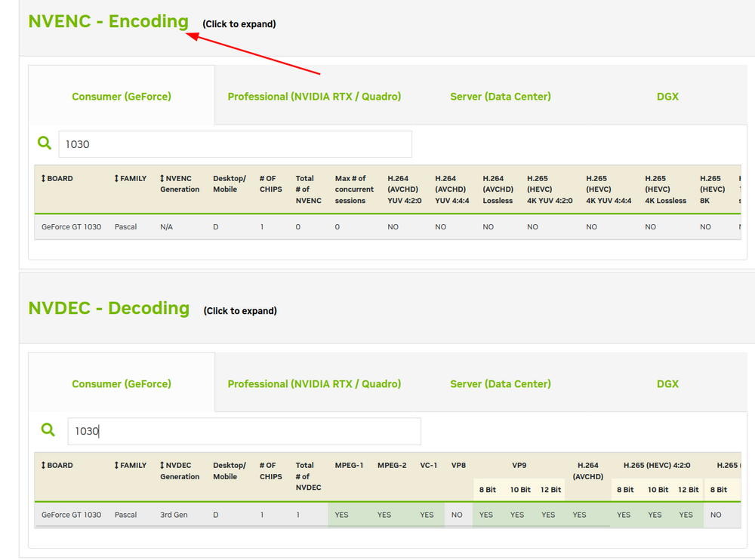The height and width of the screenshot is (560, 755).
Task: Click H.265 (HEVC) 4K Lossless header
Action: tap(666, 189)
